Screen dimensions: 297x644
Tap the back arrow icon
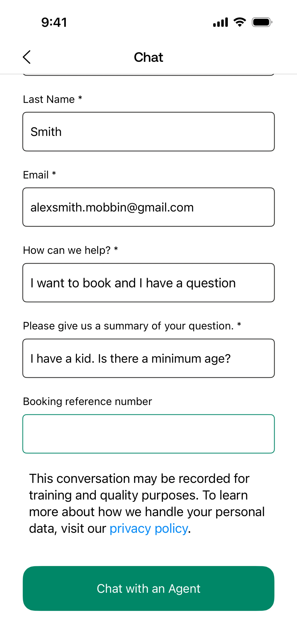27,57
